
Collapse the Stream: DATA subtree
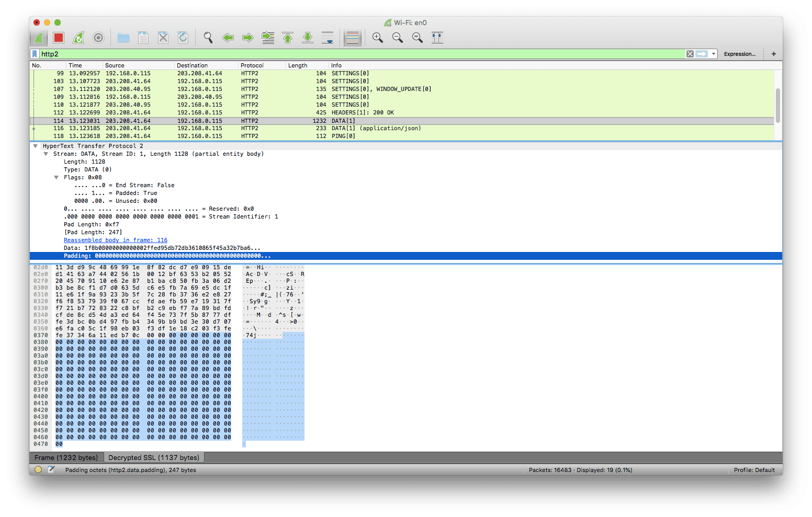click(46, 154)
